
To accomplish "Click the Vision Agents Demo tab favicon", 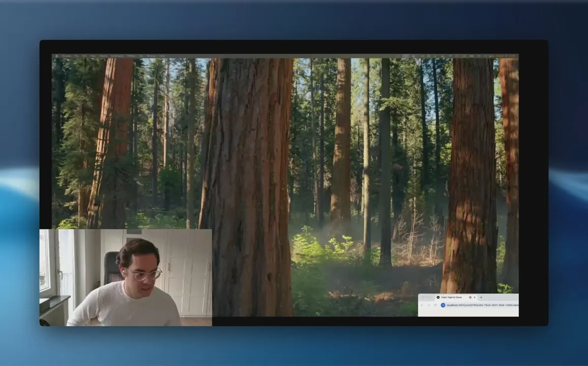I will pyautogui.click(x=438, y=297).
